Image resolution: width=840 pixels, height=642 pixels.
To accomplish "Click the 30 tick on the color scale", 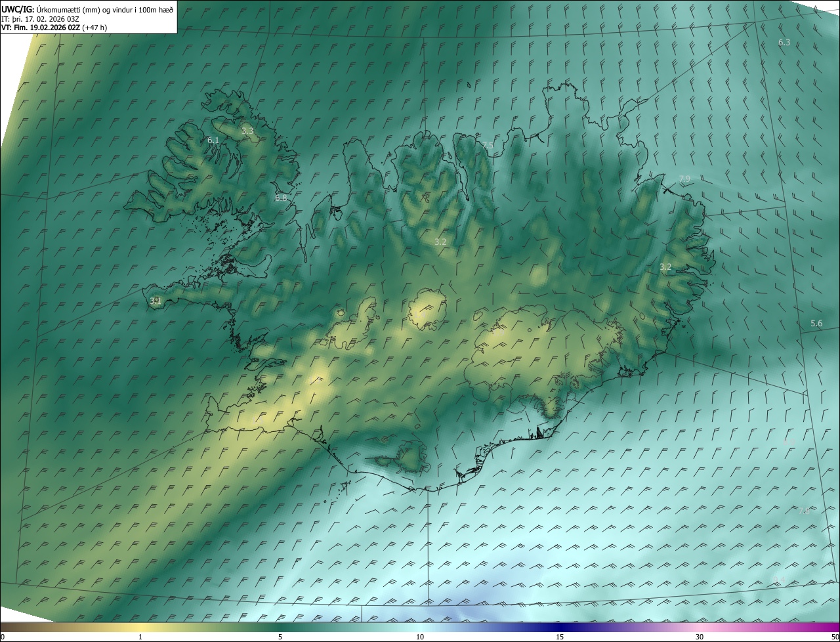I will coord(700,637).
